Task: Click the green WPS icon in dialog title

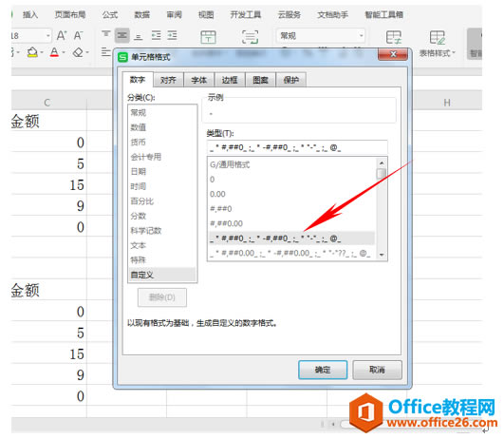Action: (x=122, y=57)
